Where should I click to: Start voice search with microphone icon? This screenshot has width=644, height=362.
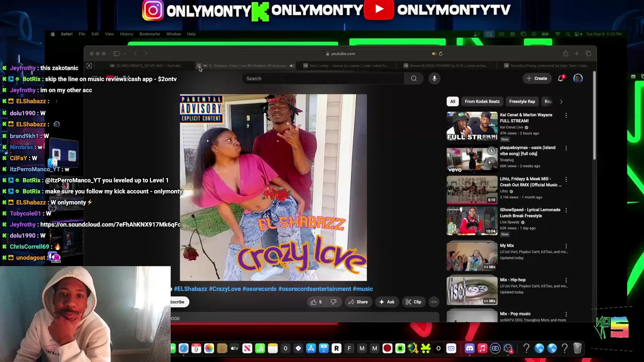434,78
